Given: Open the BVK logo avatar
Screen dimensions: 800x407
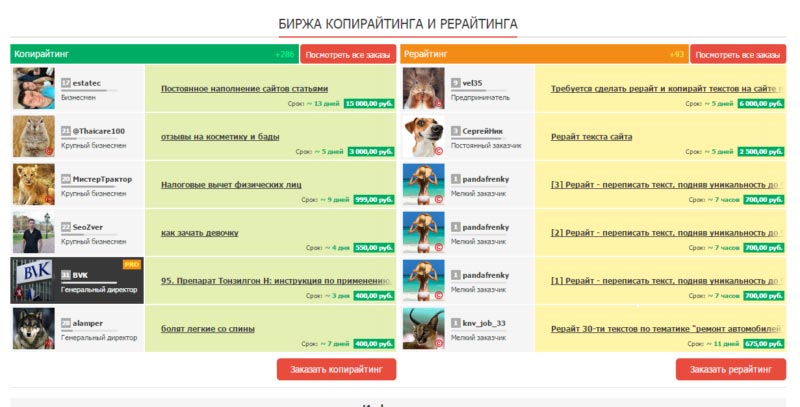Looking at the screenshot, I should click(x=33, y=280).
